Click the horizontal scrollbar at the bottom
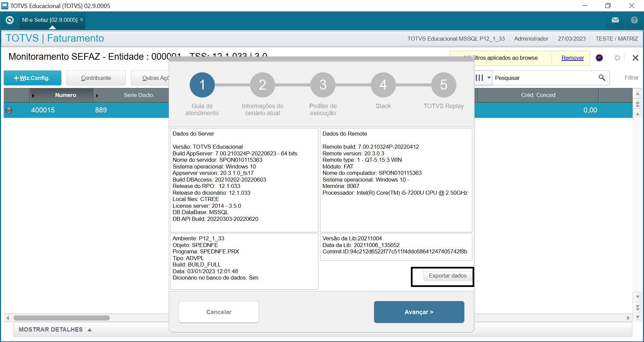 pyautogui.click(x=62, y=318)
